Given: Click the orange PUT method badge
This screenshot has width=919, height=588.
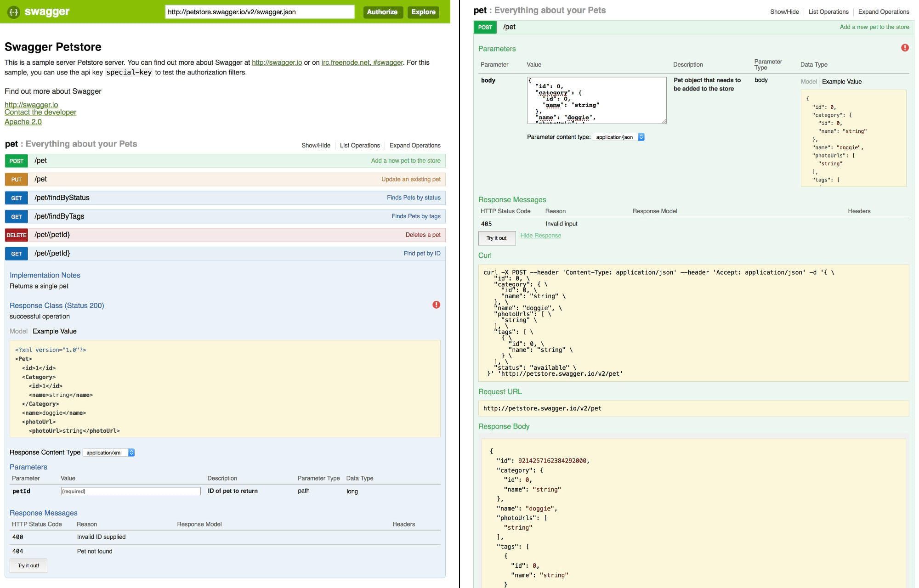Looking at the screenshot, I should (17, 180).
